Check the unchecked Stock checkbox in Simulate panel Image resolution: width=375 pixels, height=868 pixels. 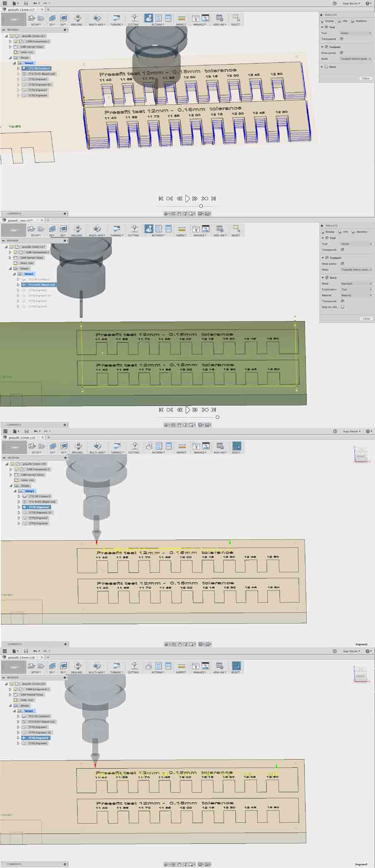point(326,67)
